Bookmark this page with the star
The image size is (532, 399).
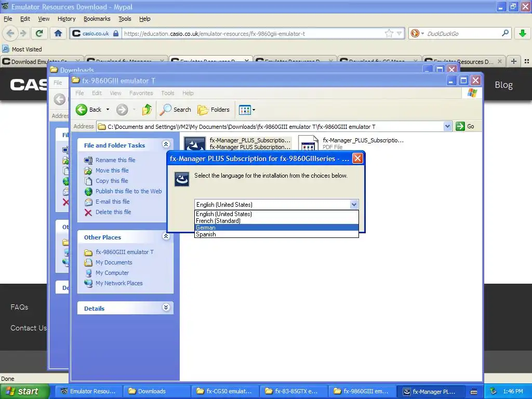point(389,33)
